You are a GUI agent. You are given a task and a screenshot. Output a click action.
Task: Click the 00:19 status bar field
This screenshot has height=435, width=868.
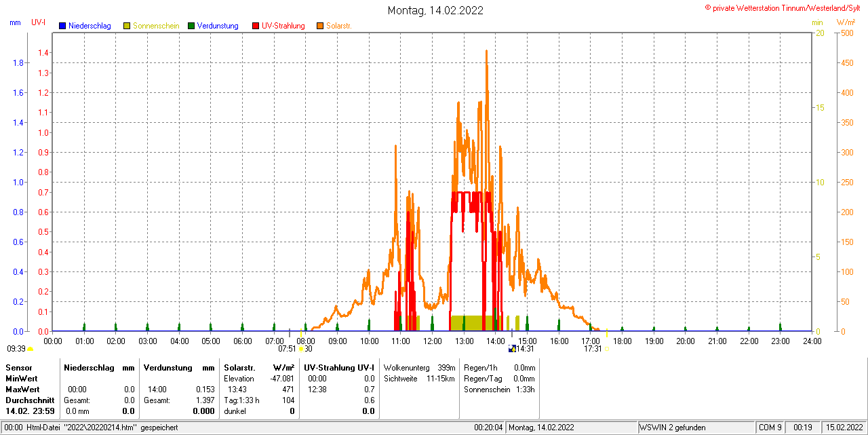click(803, 428)
